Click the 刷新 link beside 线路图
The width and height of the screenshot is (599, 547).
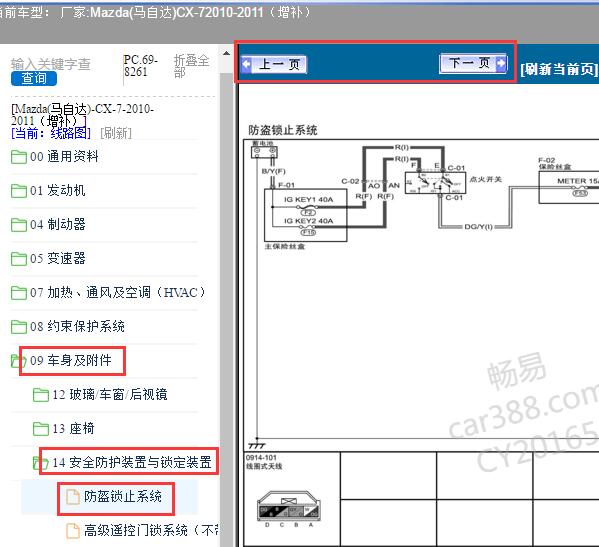coord(116,133)
